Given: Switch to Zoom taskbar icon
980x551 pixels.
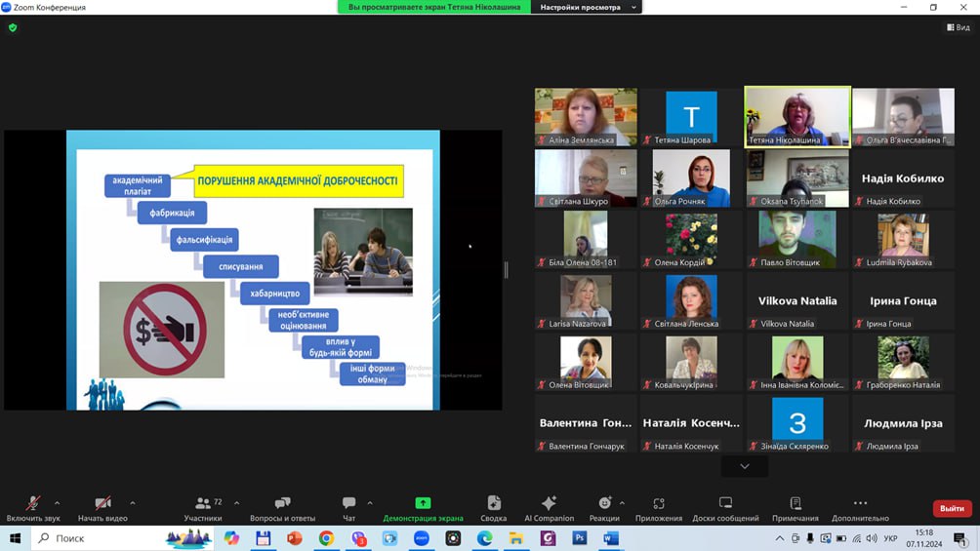Looking at the screenshot, I should (x=422, y=538).
